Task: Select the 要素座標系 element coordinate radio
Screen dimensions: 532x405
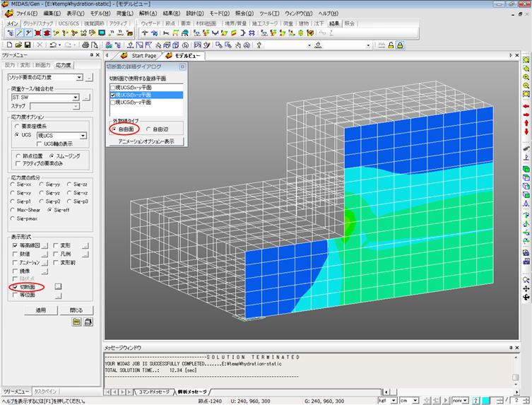Action: coord(17,126)
